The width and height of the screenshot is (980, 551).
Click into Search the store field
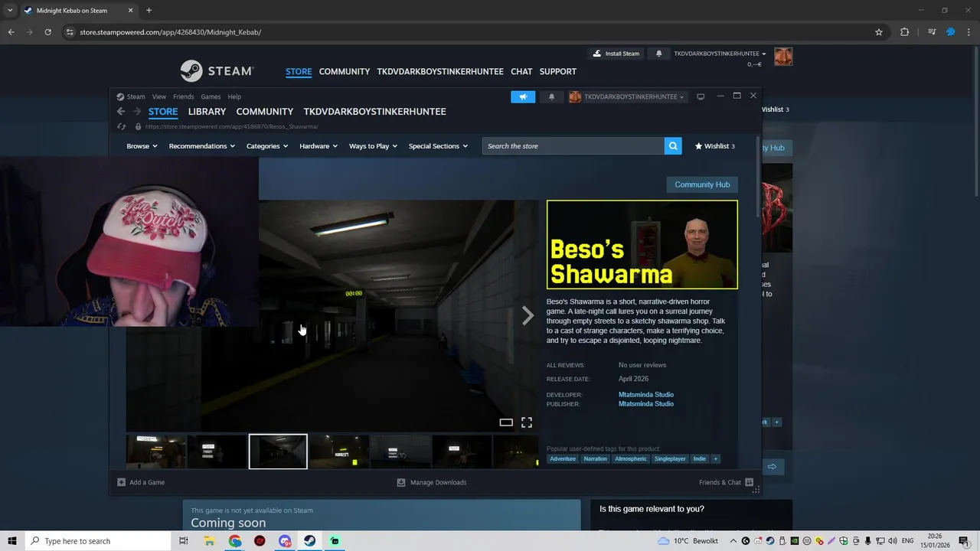pos(573,146)
